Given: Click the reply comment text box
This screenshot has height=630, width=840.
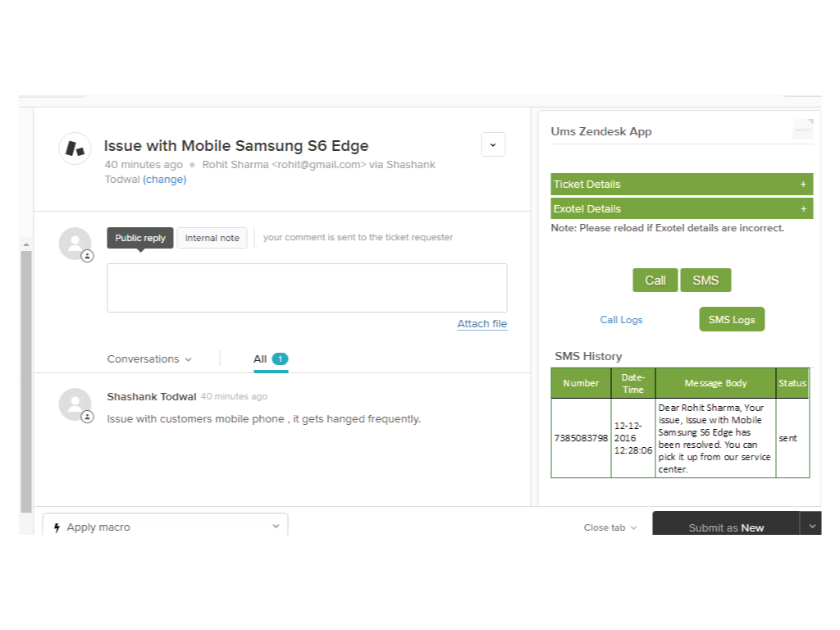Looking at the screenshot, I should [307, 288].
